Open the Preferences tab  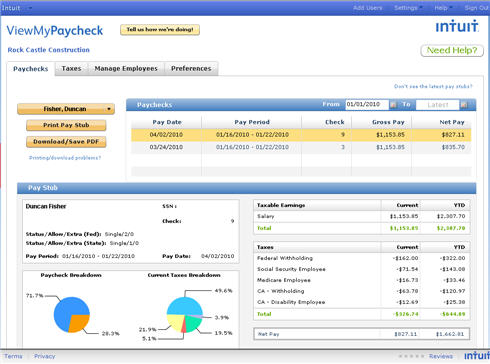[191, 68]
